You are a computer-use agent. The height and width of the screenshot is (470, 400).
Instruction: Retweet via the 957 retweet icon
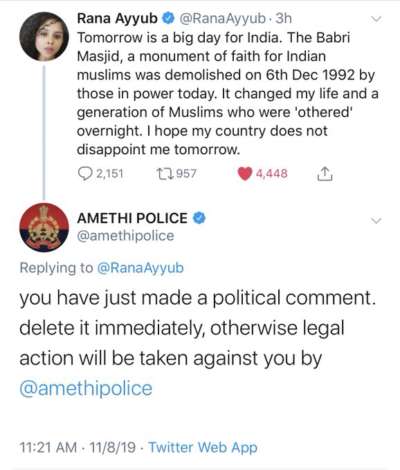164,174
